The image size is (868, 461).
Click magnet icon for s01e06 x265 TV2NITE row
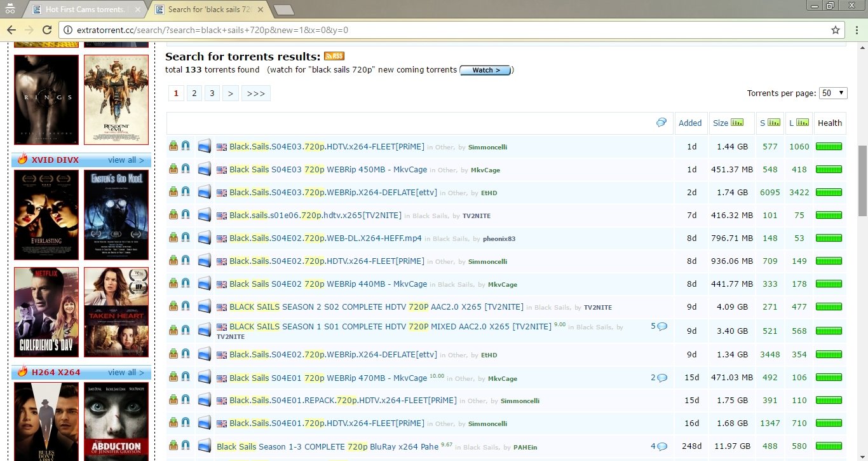click(x=185, y=215)
